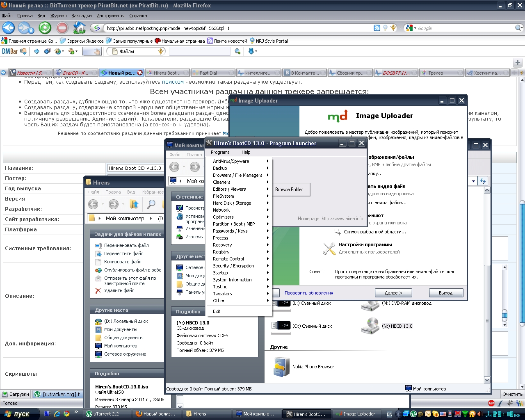
Task: Switch to В Контакте browser tab
Action: click(x=305, y=73)
